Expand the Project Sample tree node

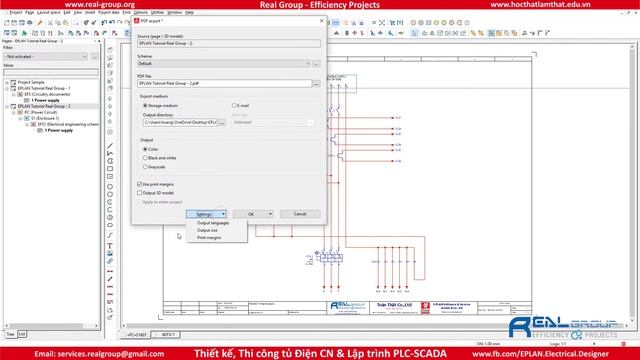point(7,82)
